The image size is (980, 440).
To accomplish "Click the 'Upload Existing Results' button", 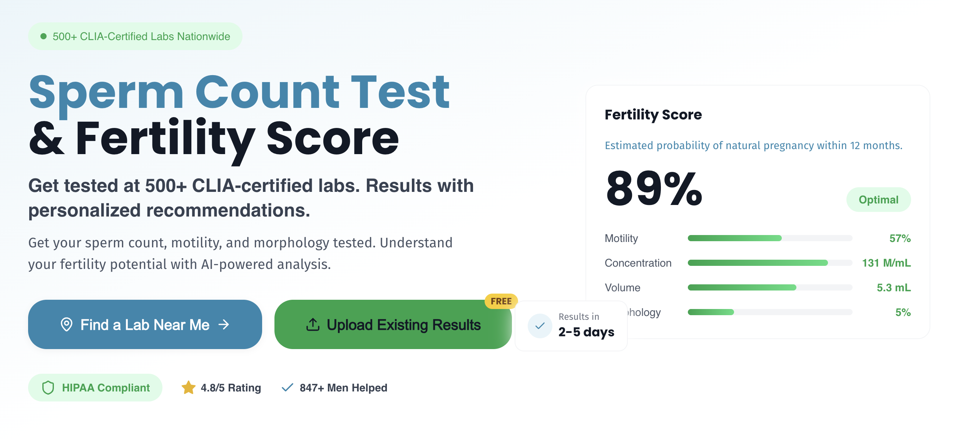I will click(x=393, y=325).
